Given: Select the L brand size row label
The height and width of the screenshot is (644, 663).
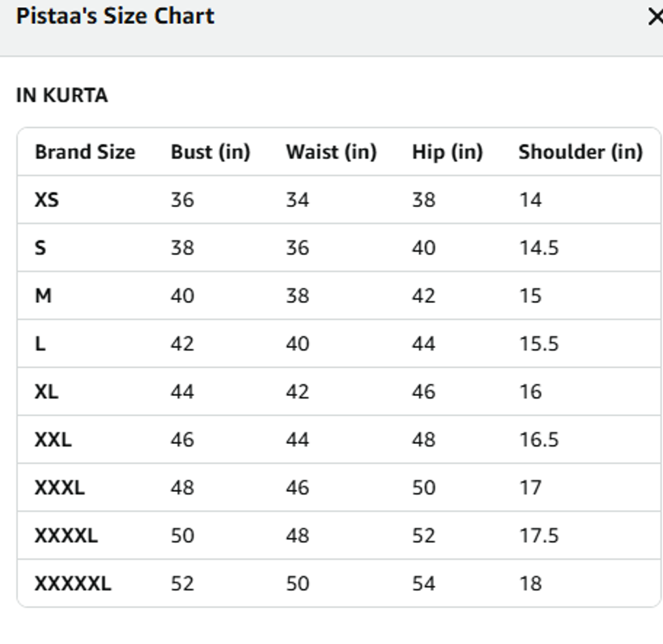Looking at the screenshot, I should coord(40,344).
